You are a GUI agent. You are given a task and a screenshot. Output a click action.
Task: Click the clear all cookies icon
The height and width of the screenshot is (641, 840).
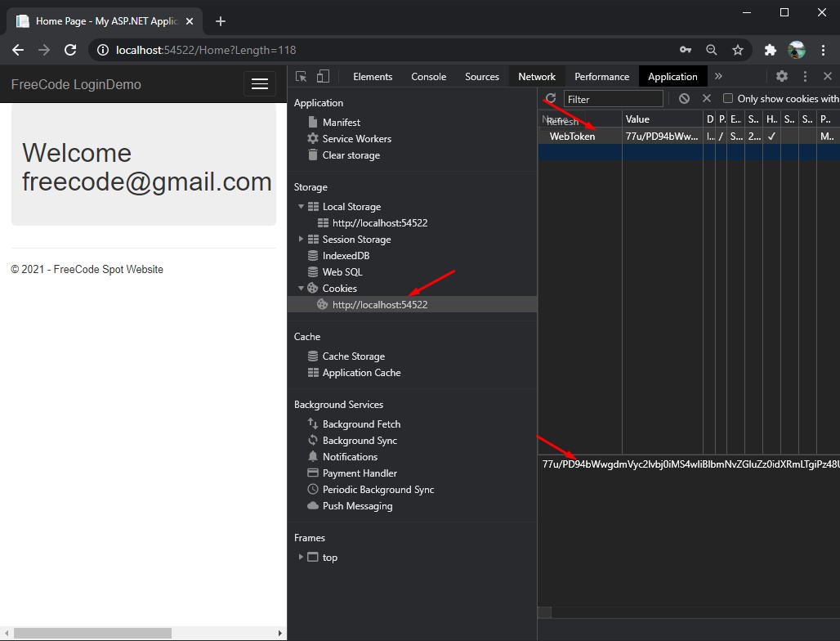point(684,99)
